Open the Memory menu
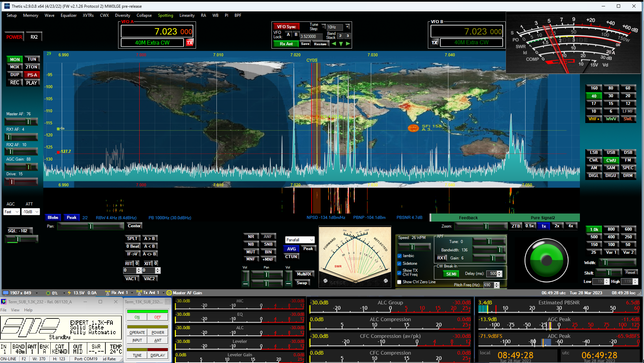 click(x=31, y=15)
